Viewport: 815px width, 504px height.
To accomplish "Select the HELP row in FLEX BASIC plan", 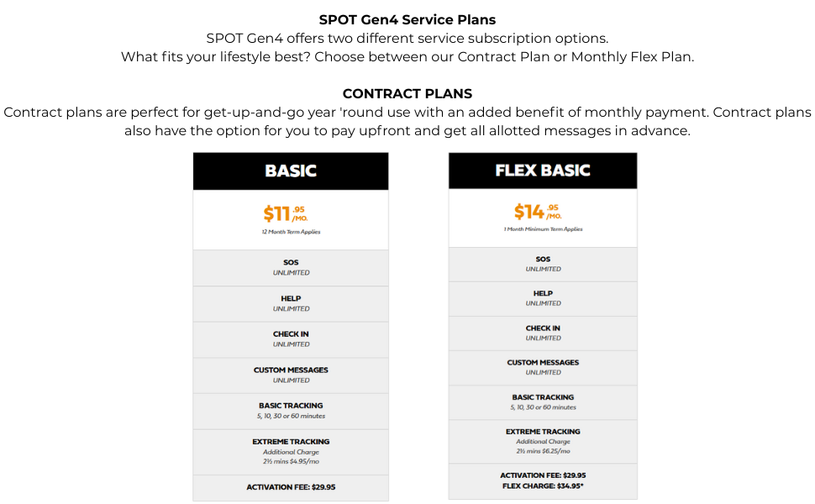I will pyautogui.click(x=543, y=298).
